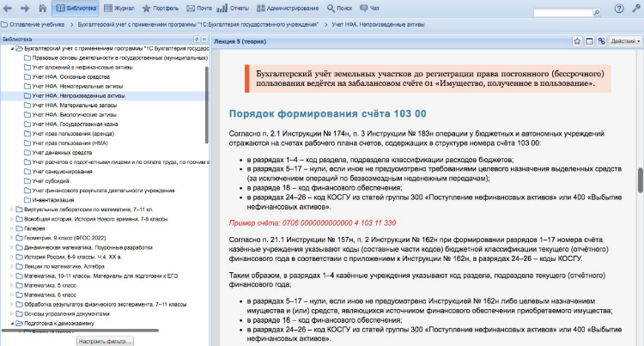The height and width of the screenshot is (346, 644).
Task: Expand Геометрия, 9 класс (ФГОС 2022)
Action: (x=12, y=238)
